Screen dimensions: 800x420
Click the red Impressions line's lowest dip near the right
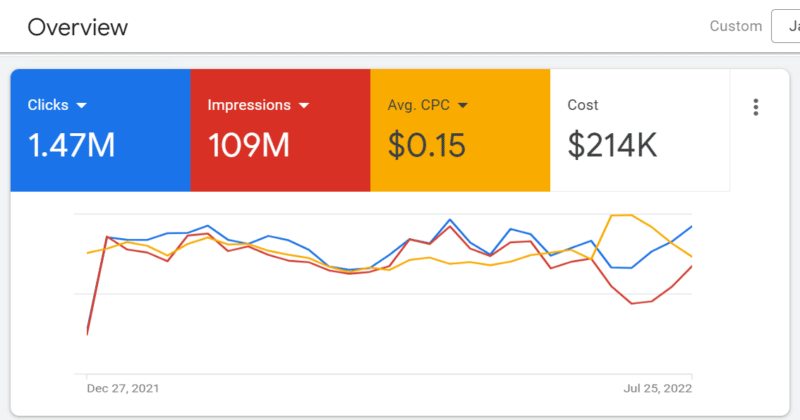pyautogui.click(x=632, y=304)
